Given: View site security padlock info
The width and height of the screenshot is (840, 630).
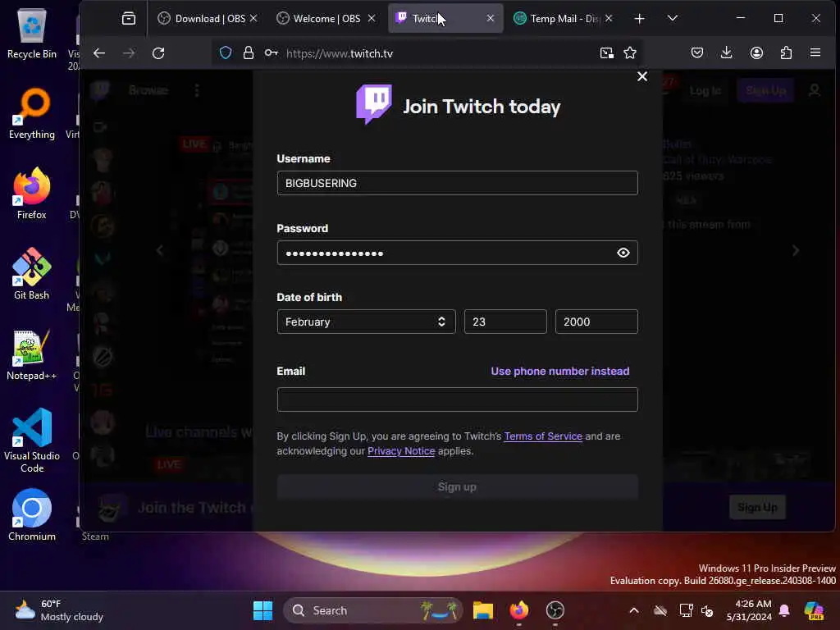Looking at the screenshot, I should pyautogui.click(x=248, y=53).
